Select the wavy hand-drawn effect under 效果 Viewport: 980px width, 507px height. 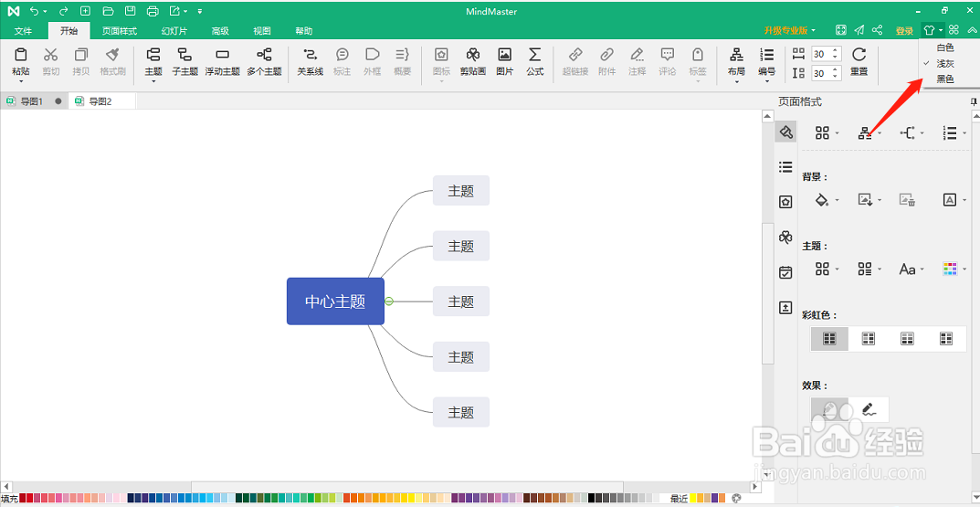(x=869, y=409)
